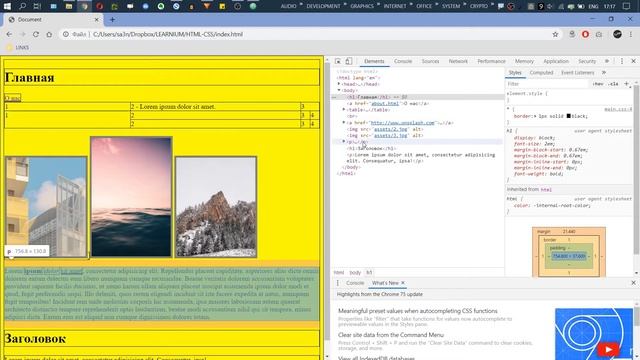Play the What's New YouTube video thumbnail
Viewport: 640px width, 360px height.
coord(608,350)
